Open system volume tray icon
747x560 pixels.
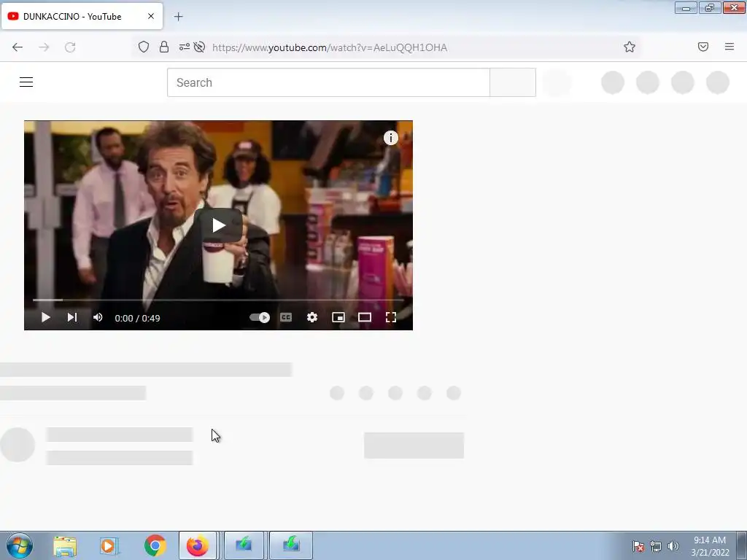[x=673, y=546]
